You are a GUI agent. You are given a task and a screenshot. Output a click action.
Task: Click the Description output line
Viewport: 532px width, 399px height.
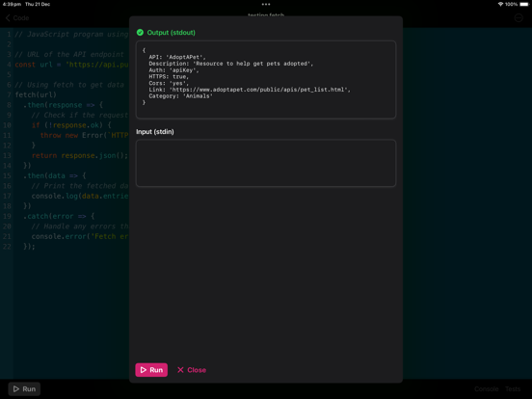(230, 64)
